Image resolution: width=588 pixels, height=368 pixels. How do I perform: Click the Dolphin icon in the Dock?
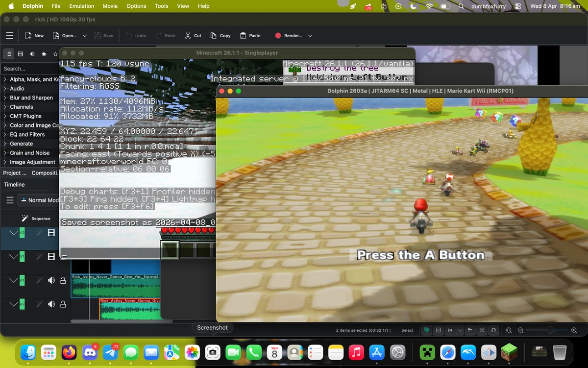467,352
